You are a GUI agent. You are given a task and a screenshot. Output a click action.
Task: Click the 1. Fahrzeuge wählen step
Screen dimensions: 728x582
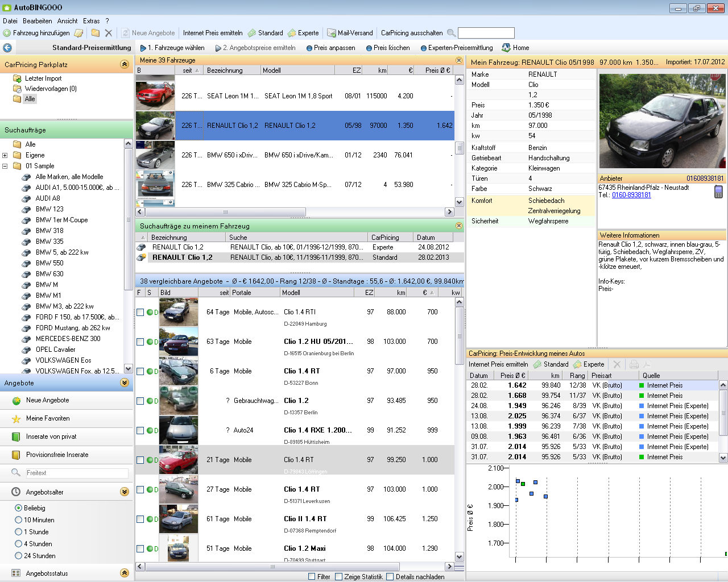[x=172, y=48]
